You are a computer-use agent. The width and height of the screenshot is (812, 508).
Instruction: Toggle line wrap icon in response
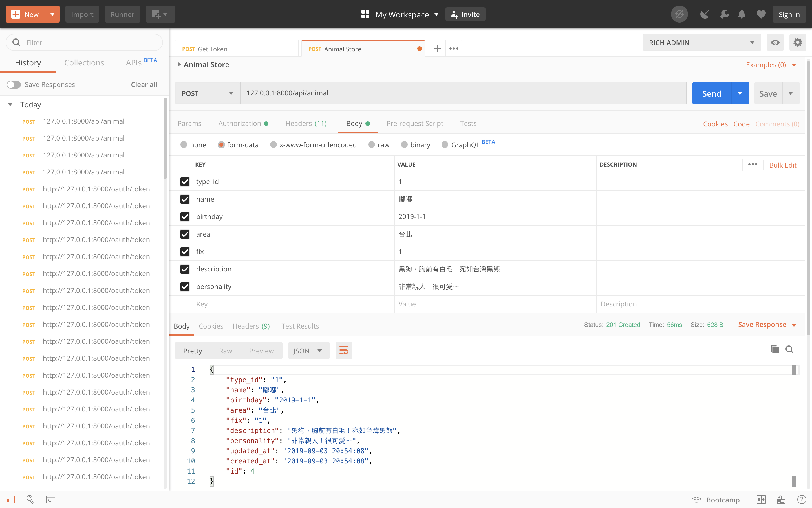[344, 351]
